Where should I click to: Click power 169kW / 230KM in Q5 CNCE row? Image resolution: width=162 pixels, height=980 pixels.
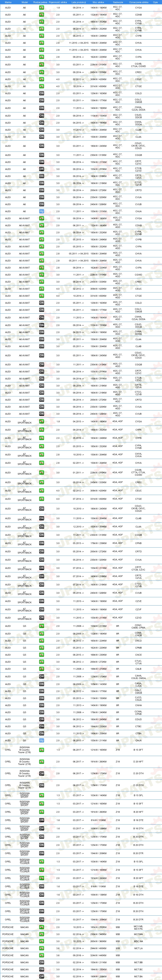tap(98, 655)
